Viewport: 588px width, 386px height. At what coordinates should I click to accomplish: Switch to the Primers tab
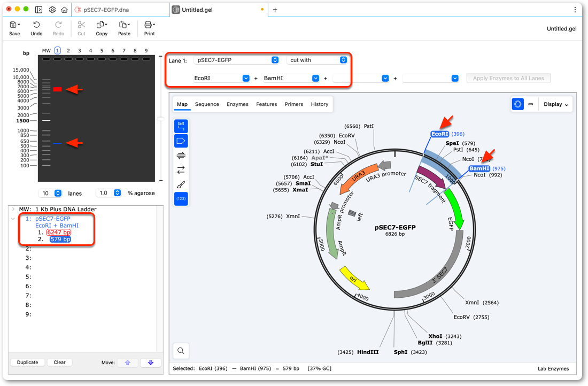(x=294, y=104)
